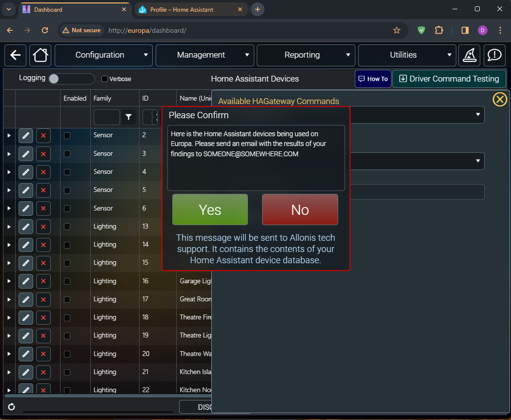Switch to Profile – Home Assistant tab
Screen dimensions: 511x420
coord(191,9)
